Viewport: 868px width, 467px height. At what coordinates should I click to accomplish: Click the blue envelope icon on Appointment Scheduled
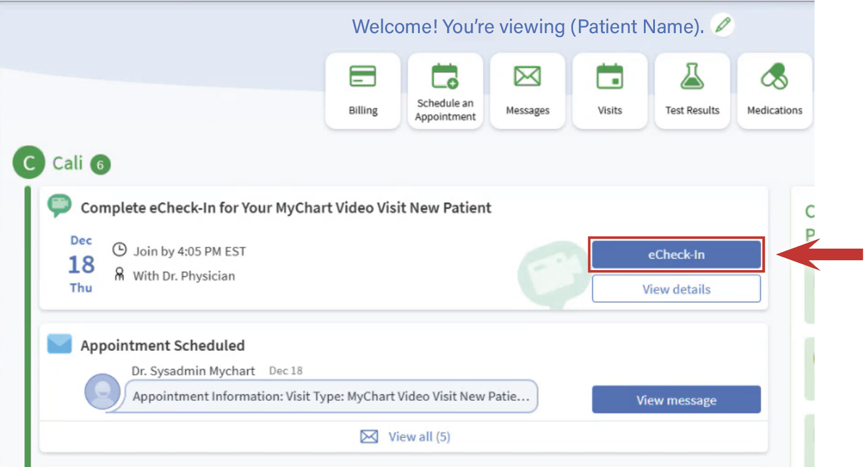(59, 344)
